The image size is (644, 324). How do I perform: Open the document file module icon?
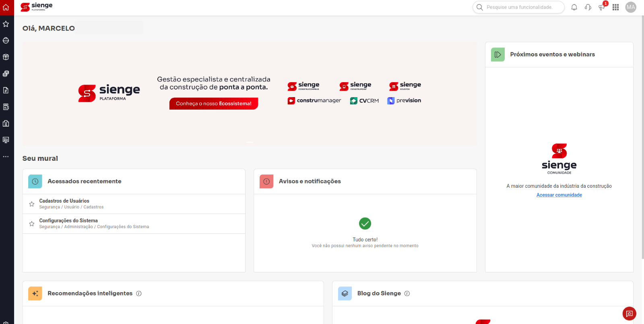pos(6,90)
